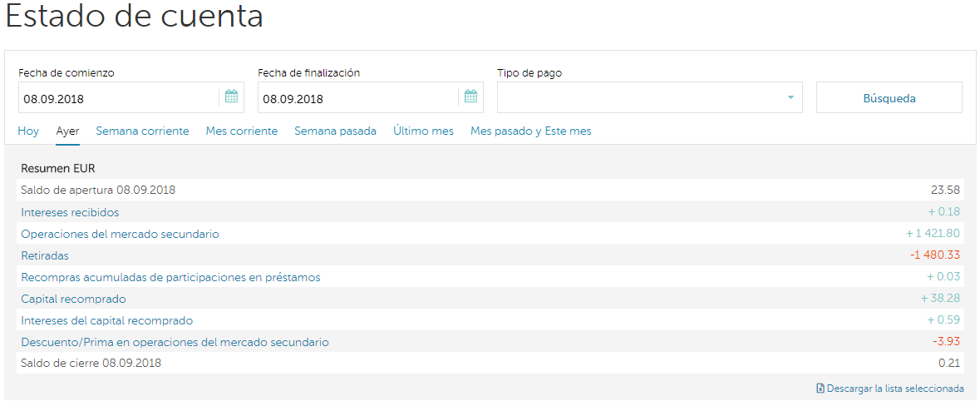
Task: Open Capital recomprado entry
Action: coord(73,299)
